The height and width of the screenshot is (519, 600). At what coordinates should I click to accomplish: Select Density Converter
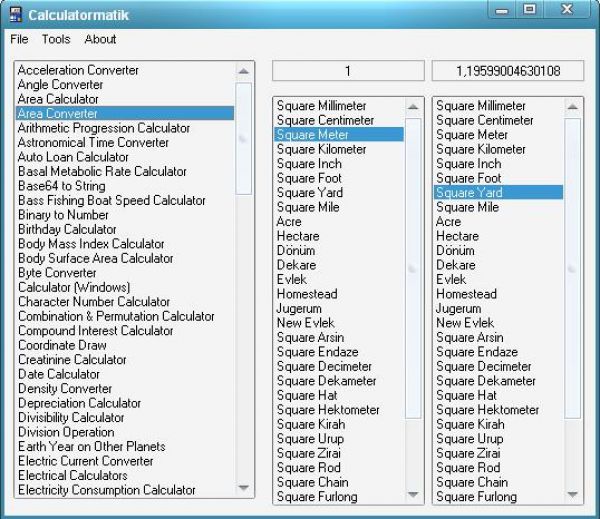click(x=125, y=388)
